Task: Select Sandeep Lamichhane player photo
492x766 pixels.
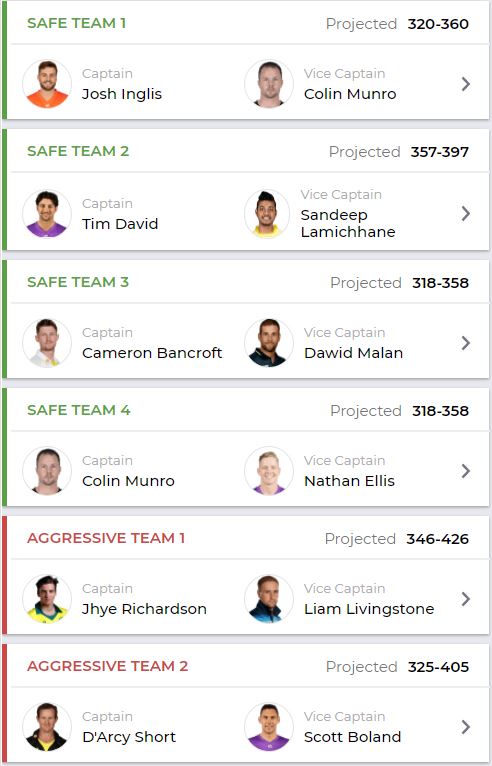Action: click(x=269, y=213)
